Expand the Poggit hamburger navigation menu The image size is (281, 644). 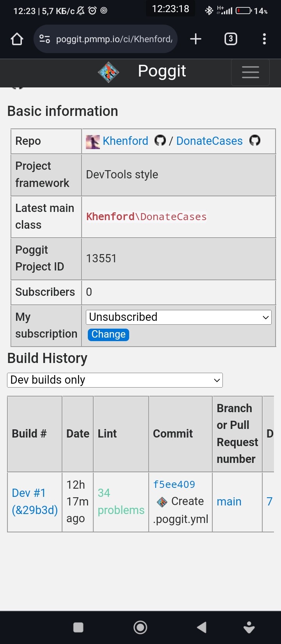(x=250, y=72)
